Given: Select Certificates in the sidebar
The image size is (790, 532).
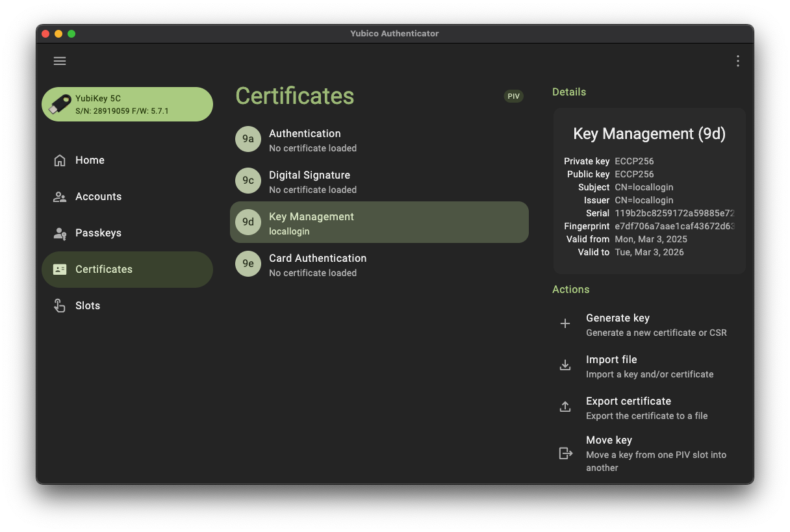Looking at the screenshot, I should coord(127,270).
